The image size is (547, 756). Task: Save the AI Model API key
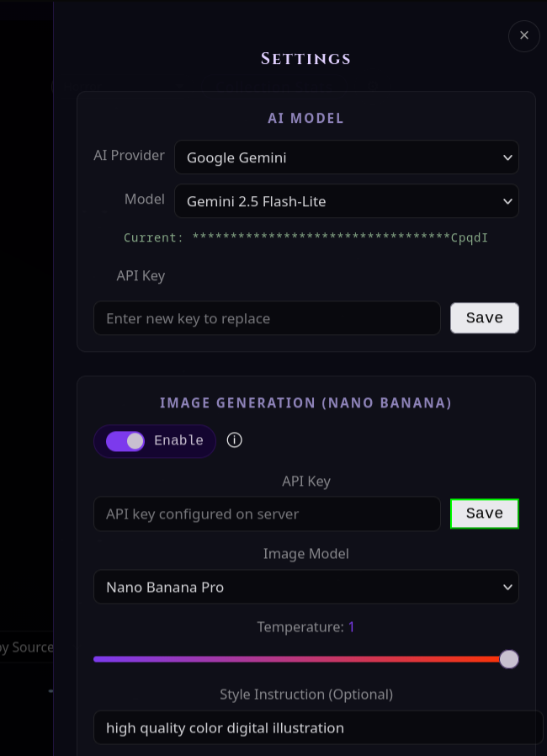[x=485, y=317]
